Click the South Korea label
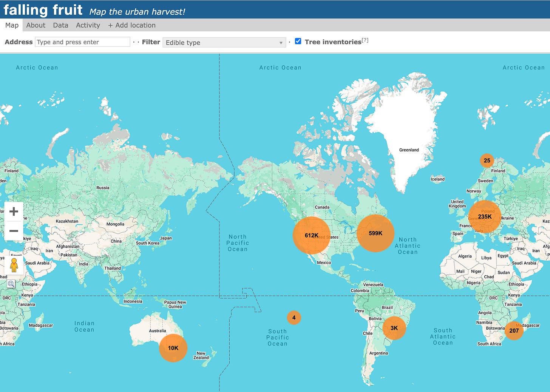The image size is (550, 392). pyautogui.click(x=148, y=243)
